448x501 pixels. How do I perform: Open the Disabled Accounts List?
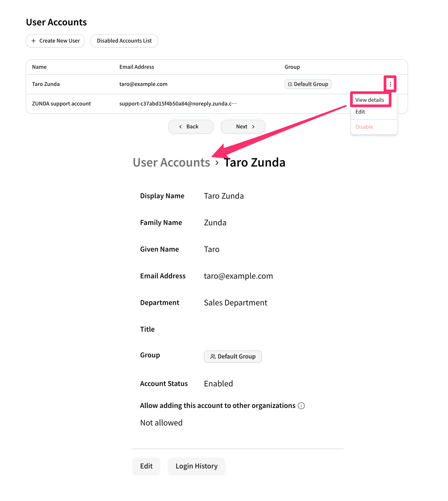124,41
